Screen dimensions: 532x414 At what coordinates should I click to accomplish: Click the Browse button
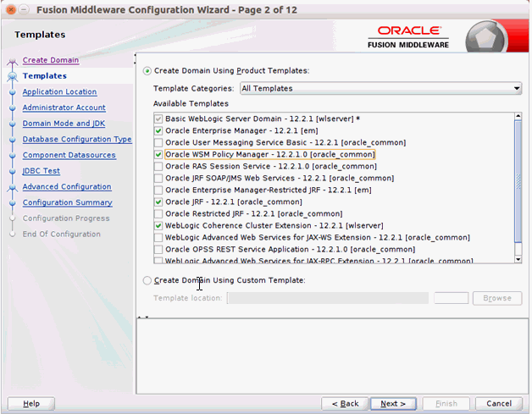497,298
